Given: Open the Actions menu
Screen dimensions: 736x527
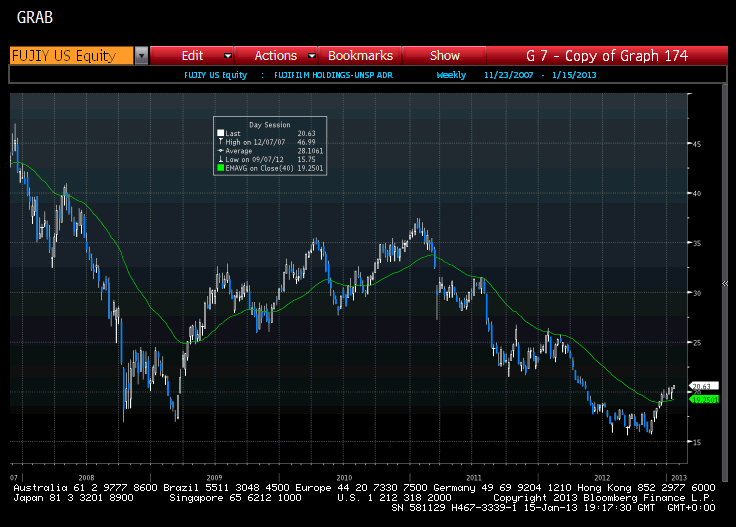Looking at the screenshot, I should tap(276, 56).
